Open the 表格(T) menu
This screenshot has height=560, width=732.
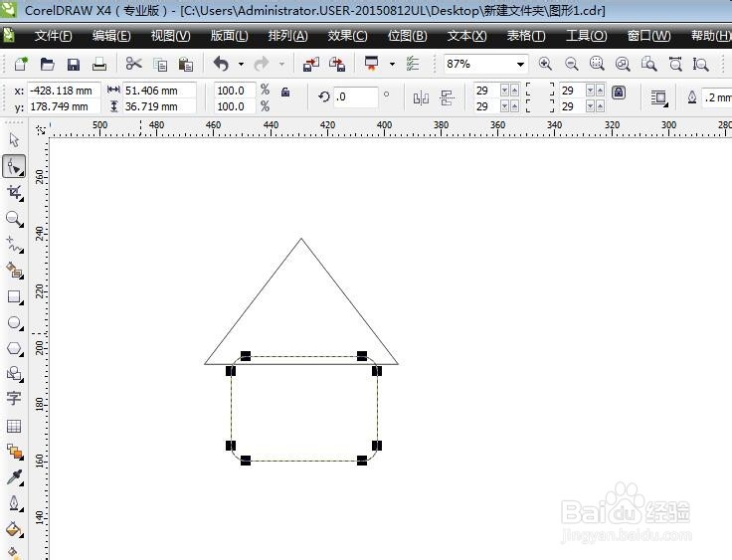(x=526, y=36)
